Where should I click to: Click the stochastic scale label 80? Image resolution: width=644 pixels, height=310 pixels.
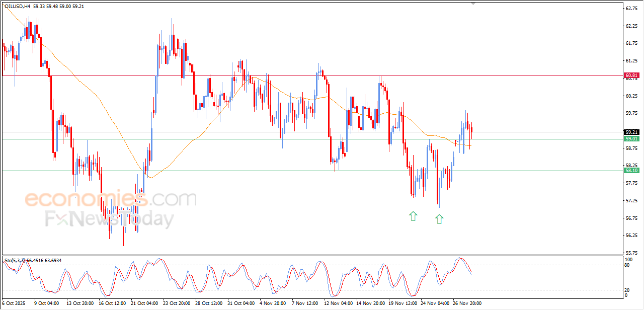(627, 265)
